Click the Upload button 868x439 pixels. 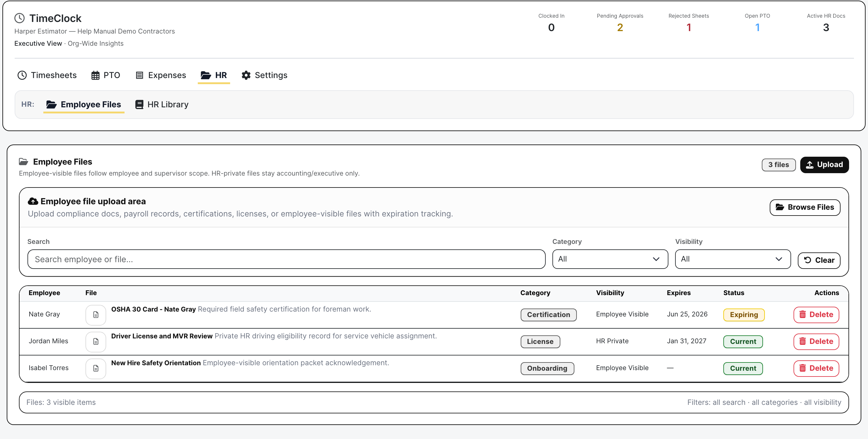pyautogui.click(x=824, y=165)
